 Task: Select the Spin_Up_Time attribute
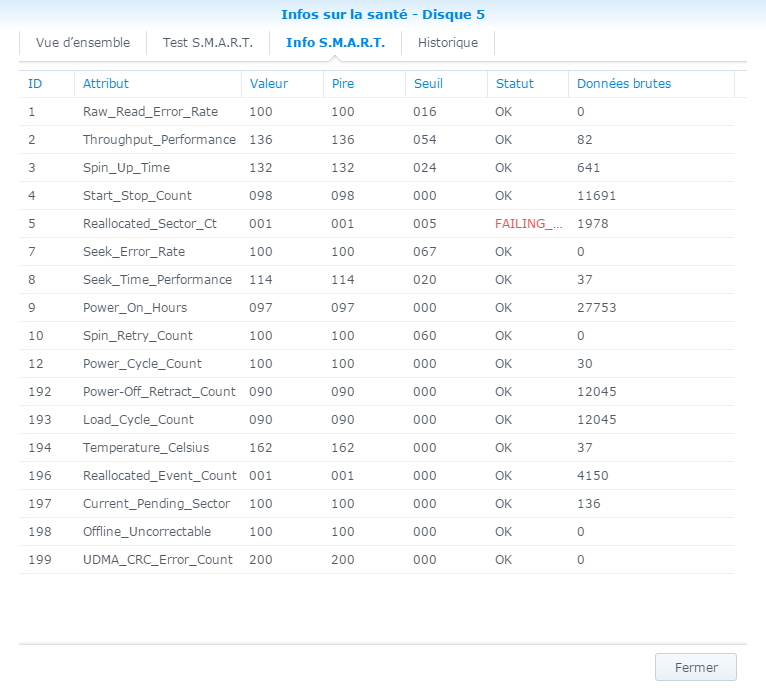(x=127, y=168)
